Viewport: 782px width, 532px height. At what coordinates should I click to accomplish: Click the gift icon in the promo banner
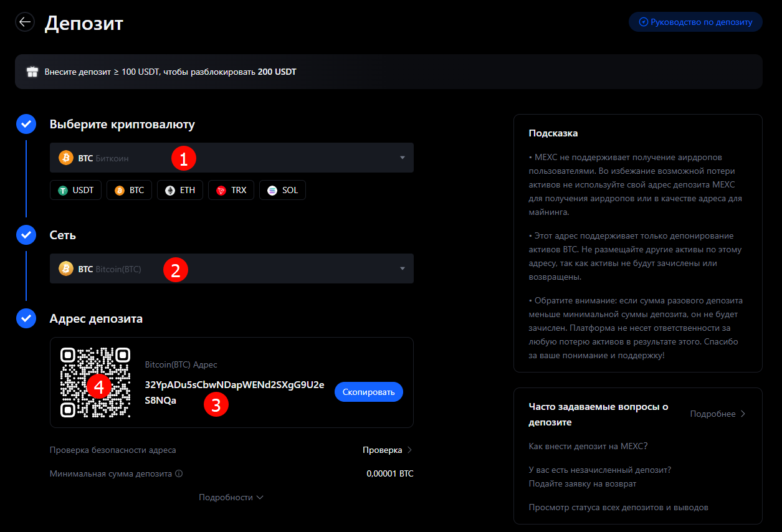[x=32, y=72]
